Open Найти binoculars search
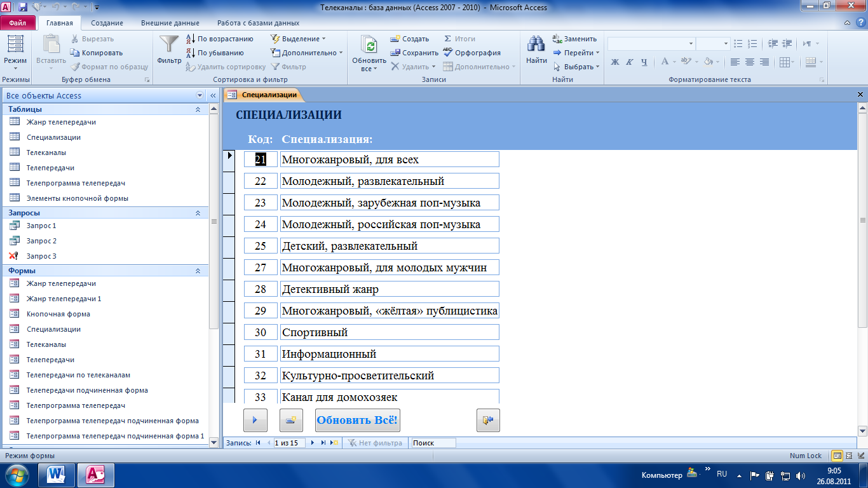Viewport: 868px width, 488px height. pyautogui.click(x=536, y=50)
